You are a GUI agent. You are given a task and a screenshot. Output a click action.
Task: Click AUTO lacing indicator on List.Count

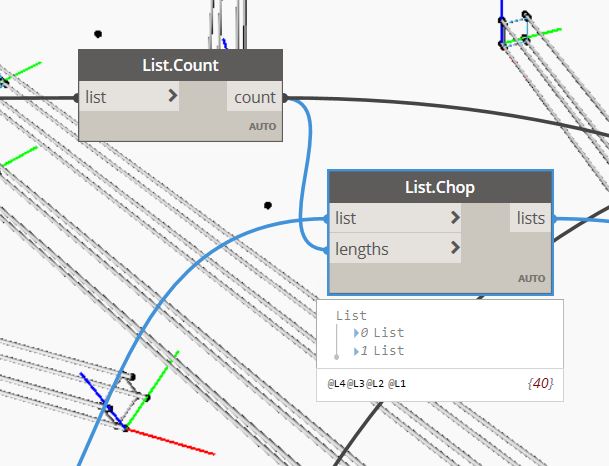pyautogui.click(x=263, y=128)
